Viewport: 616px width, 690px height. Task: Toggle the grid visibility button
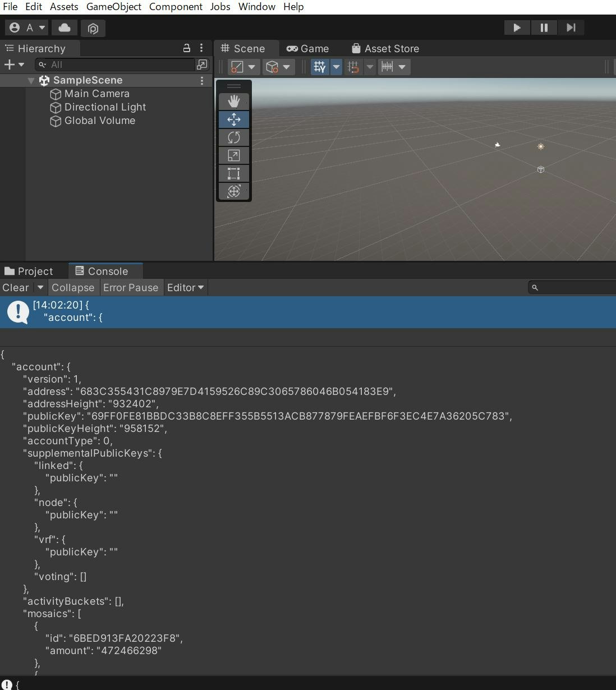click(320, 67)
